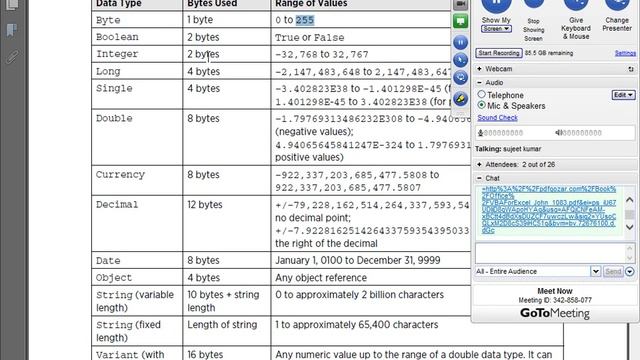Select the Telephone audio option
The image size is (640, 360).
(x=482, y=95)
